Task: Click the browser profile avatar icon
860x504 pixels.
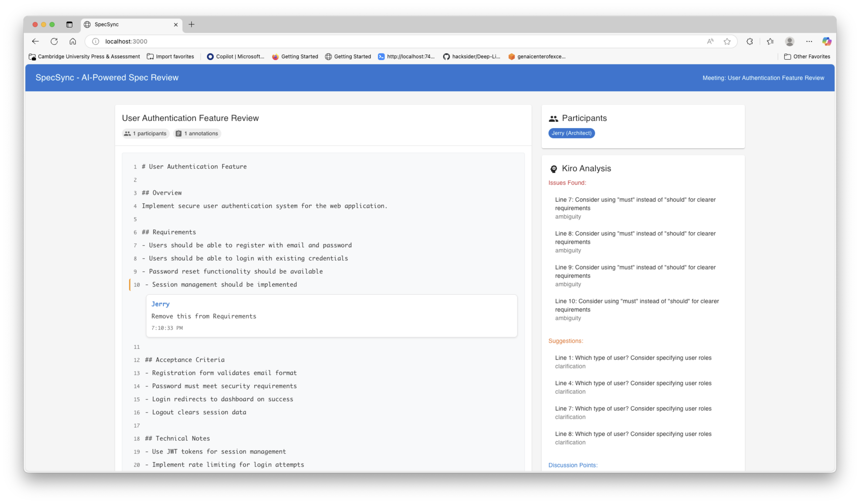Action: tap(789, 41)
